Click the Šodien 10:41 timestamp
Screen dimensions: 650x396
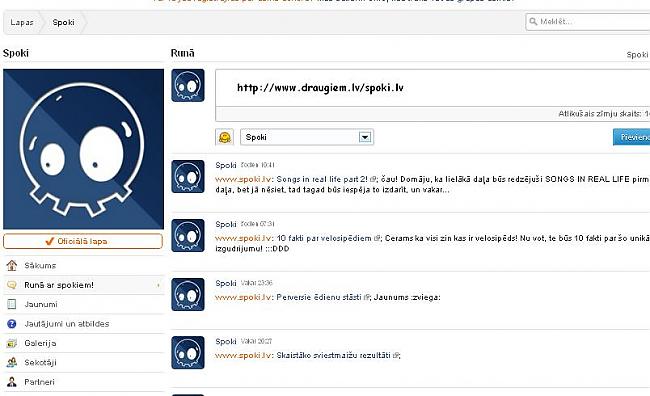258,165
